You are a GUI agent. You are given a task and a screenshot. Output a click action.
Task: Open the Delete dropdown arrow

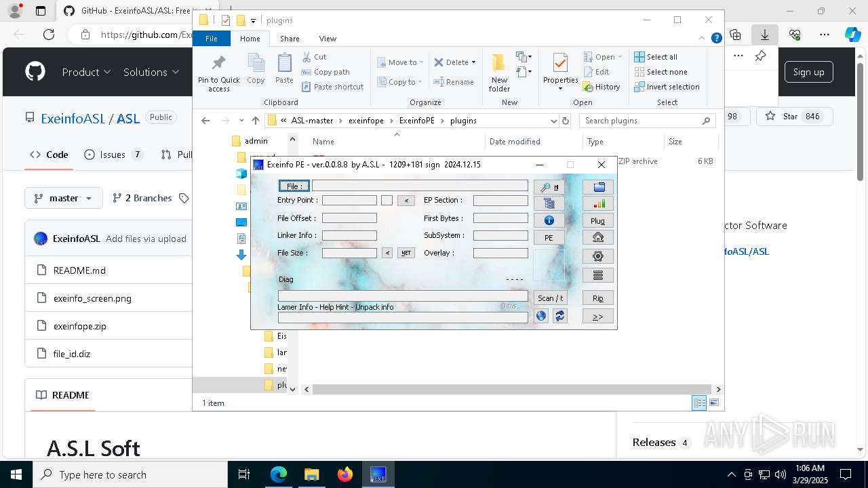473,62
